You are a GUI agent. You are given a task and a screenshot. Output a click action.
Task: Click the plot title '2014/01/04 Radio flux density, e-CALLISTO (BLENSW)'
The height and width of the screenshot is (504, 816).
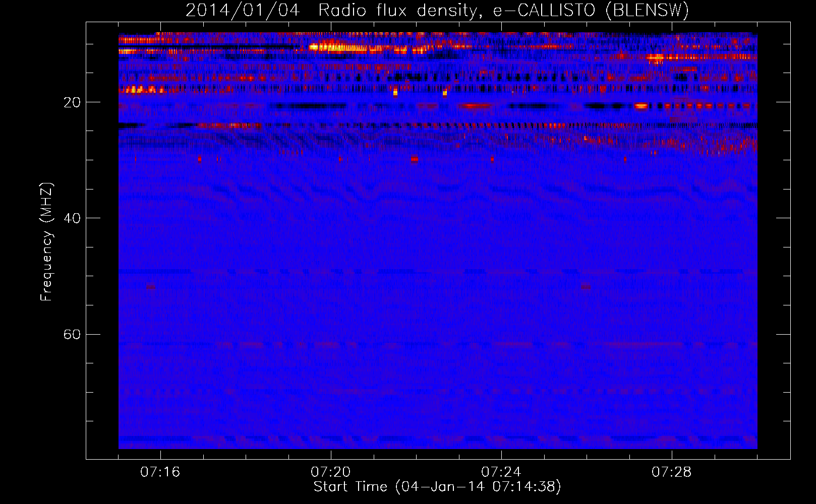(x=437, y=10)
